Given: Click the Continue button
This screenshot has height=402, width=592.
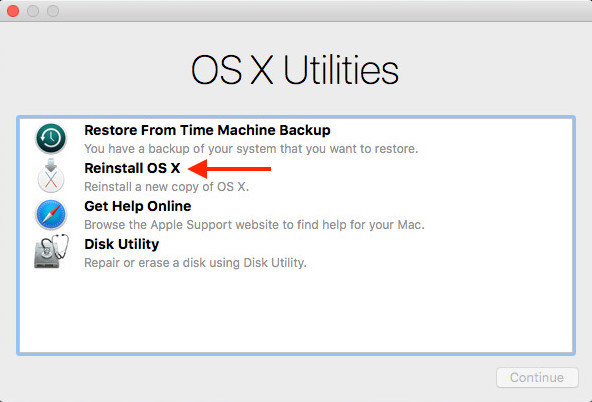Looking at the screenshot, I should 537,377.
